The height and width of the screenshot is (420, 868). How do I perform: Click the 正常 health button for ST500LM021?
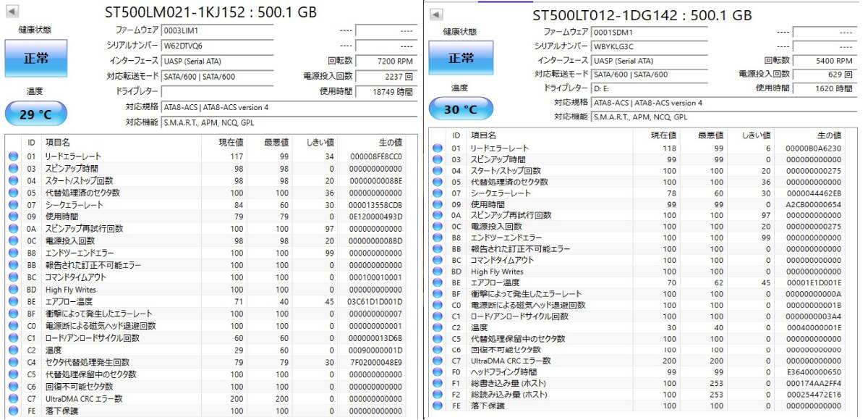pyautogui.click(x=35, y=58)
